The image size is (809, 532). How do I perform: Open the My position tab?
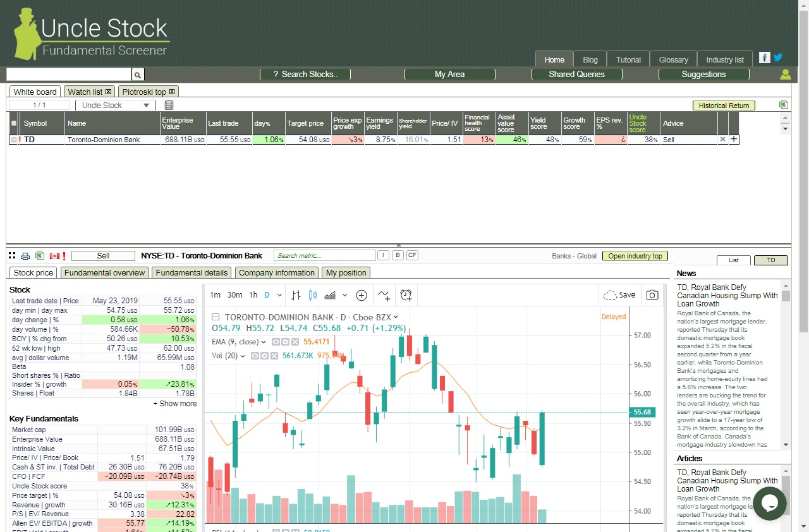(x=346, y=273)
